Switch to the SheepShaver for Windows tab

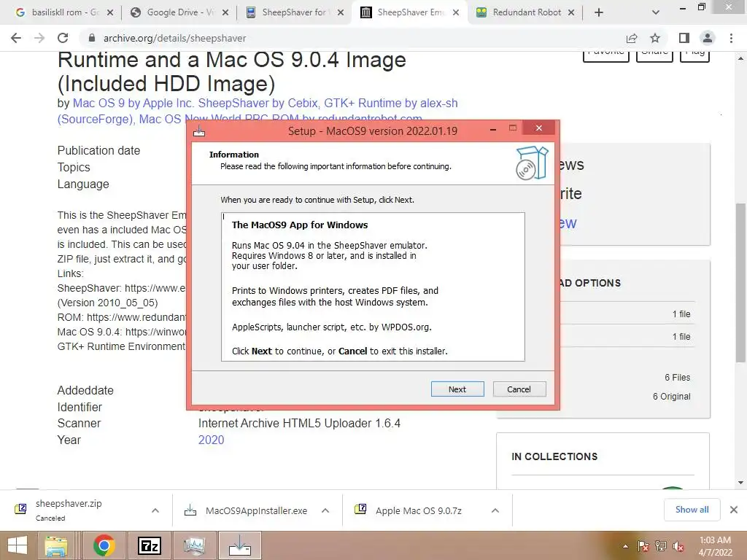pos(294,12)
